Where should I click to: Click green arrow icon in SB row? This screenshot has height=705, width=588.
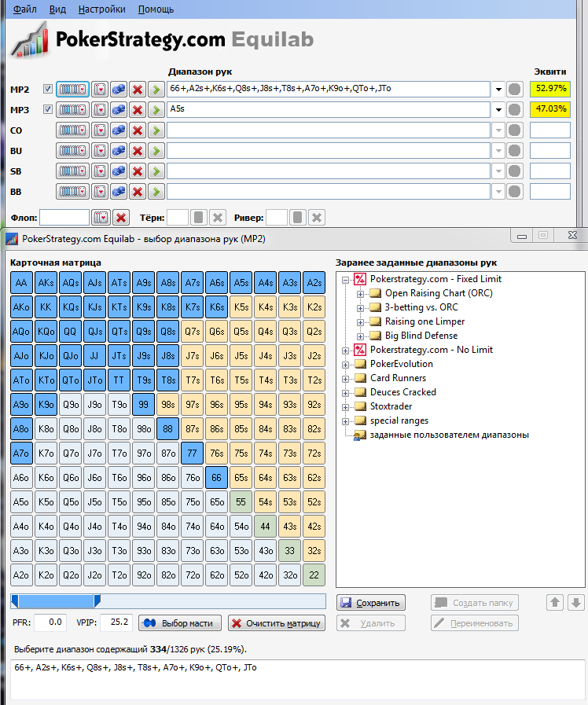[156, 171]
